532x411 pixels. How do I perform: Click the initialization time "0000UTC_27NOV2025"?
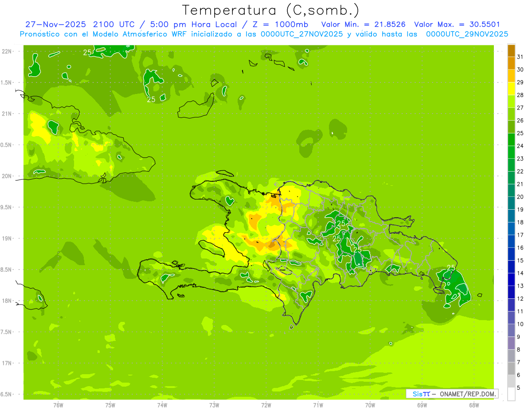click(x=302, y=34)
